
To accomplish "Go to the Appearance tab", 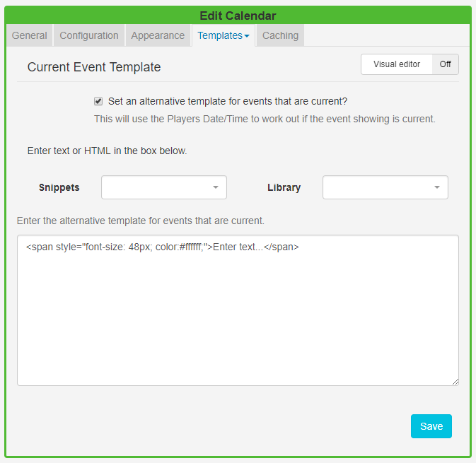I will (x=158, y=35).
